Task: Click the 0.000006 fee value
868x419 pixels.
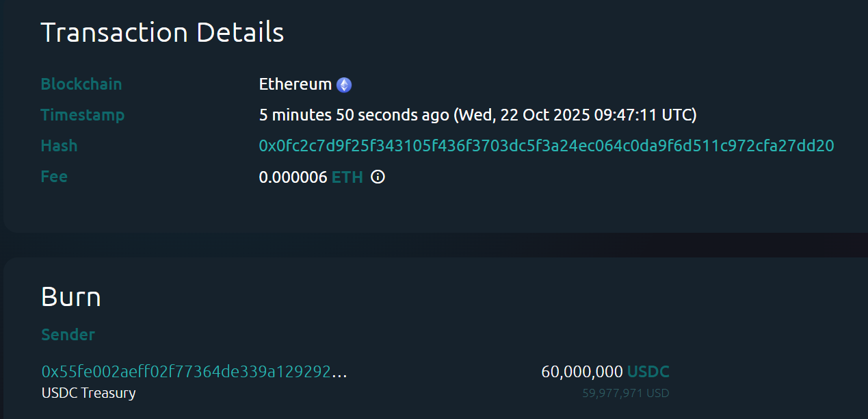Action: pos(291,177)
